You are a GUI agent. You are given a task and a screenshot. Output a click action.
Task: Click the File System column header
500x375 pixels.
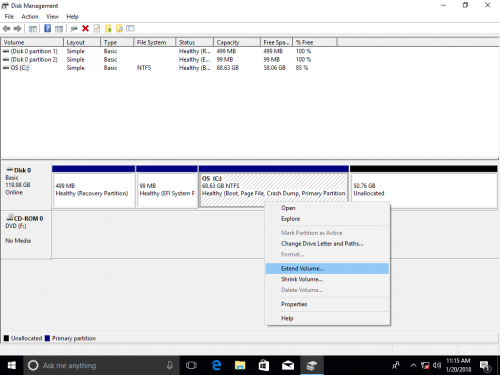click(155, 42)
